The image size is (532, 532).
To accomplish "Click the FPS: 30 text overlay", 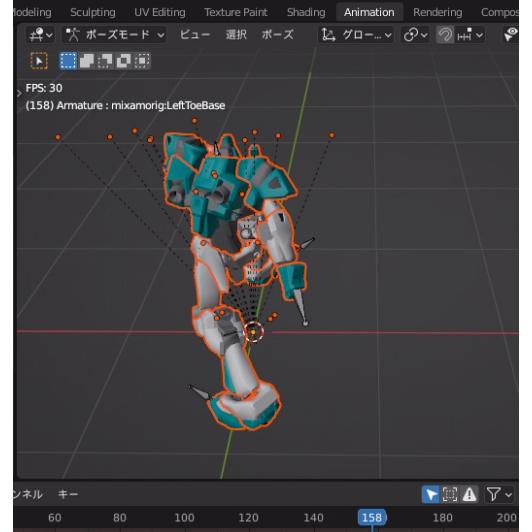I will [x=44, y=88].
